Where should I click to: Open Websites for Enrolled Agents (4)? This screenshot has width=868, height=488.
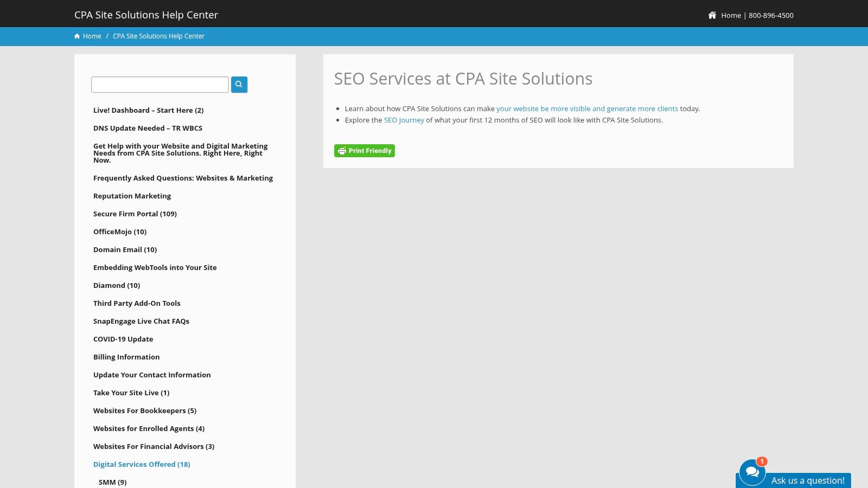[149, 428]
